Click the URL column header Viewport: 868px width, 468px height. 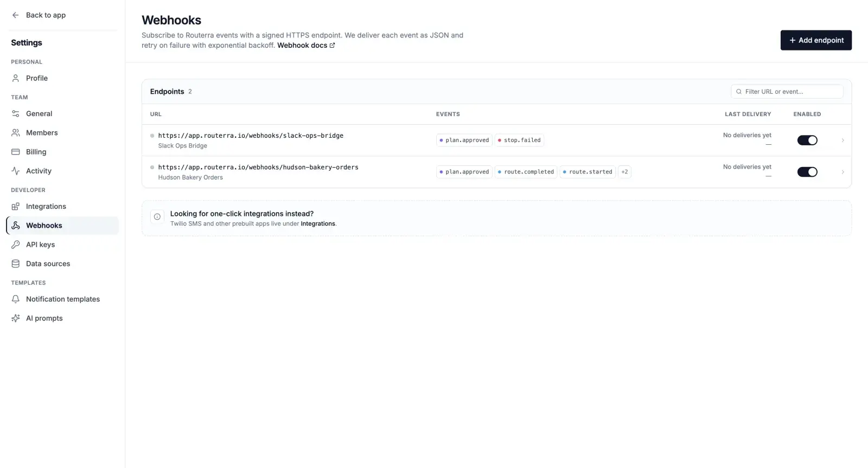(156, 114)
